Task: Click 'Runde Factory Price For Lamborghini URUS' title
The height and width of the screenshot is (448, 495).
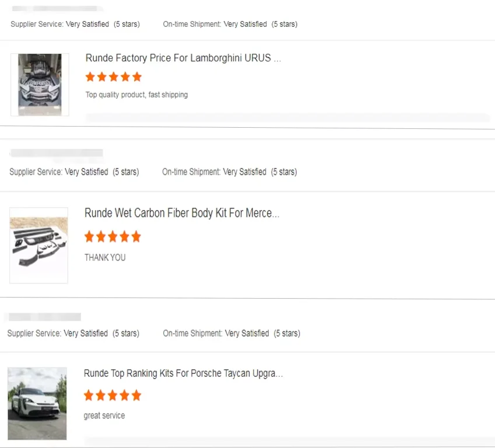Action: [182, 58]
